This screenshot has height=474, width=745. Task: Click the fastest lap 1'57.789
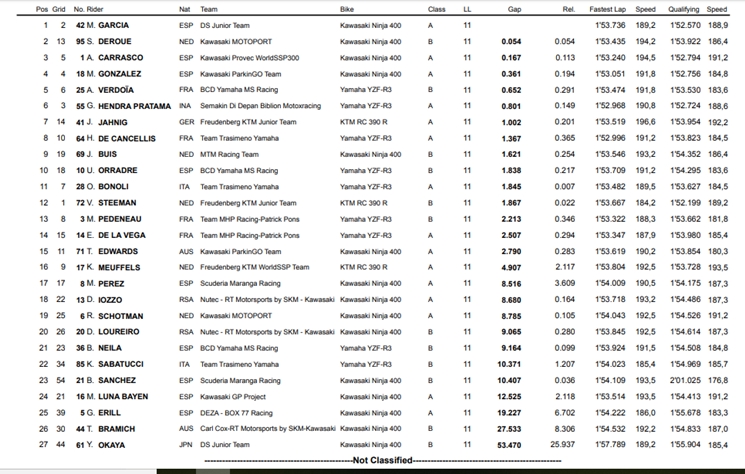point(610,445)
